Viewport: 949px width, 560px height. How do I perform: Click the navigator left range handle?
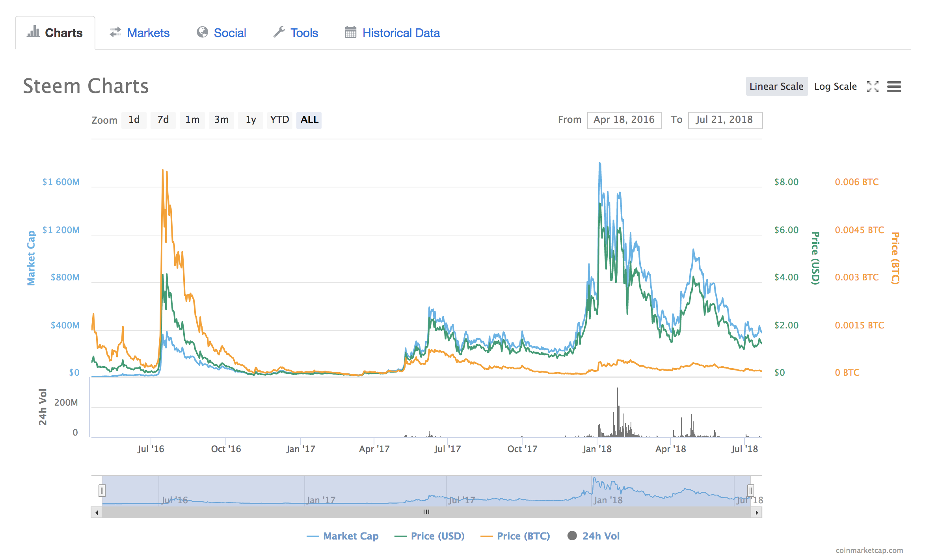tap(102, 490)
